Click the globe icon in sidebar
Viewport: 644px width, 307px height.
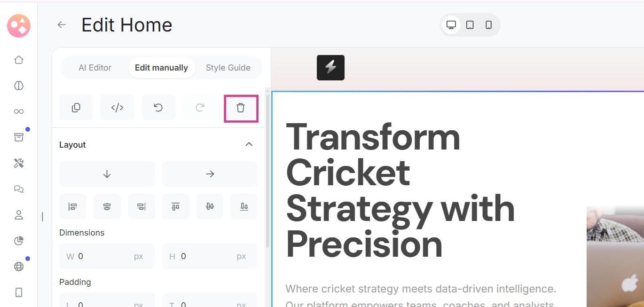[x=19, y=267]
